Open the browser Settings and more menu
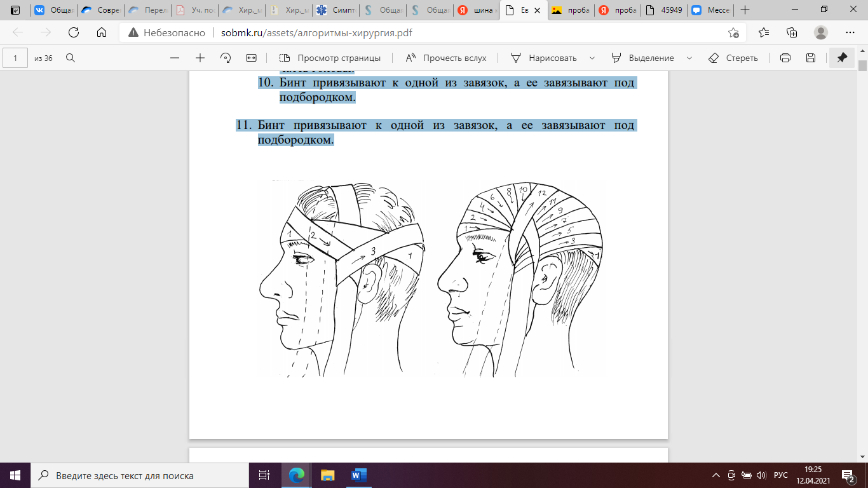The image size is (868, 488). coord(850,33)
